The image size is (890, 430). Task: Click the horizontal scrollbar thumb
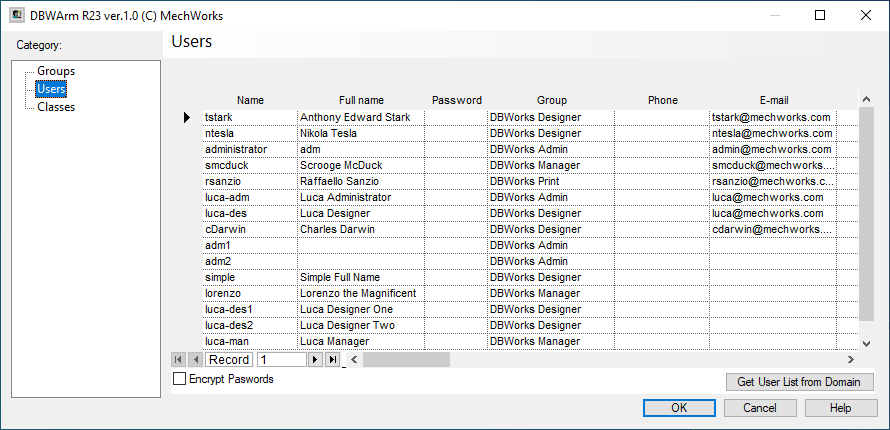click(406, 360)
